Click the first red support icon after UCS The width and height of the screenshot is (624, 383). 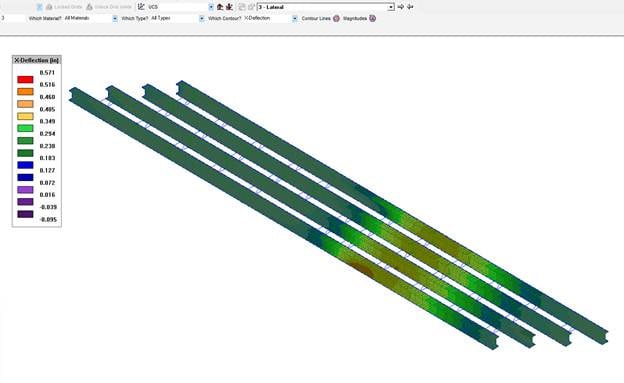(x=220, y=7)
